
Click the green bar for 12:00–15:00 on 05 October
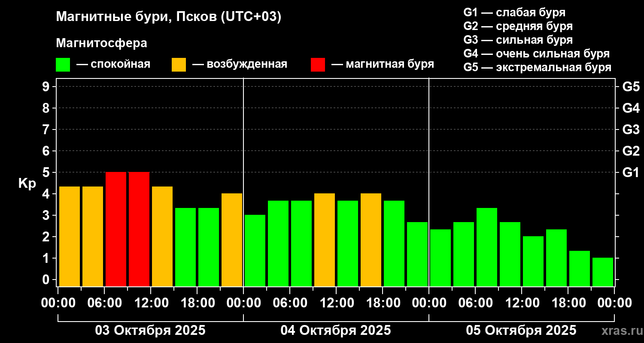pos(533,262)
